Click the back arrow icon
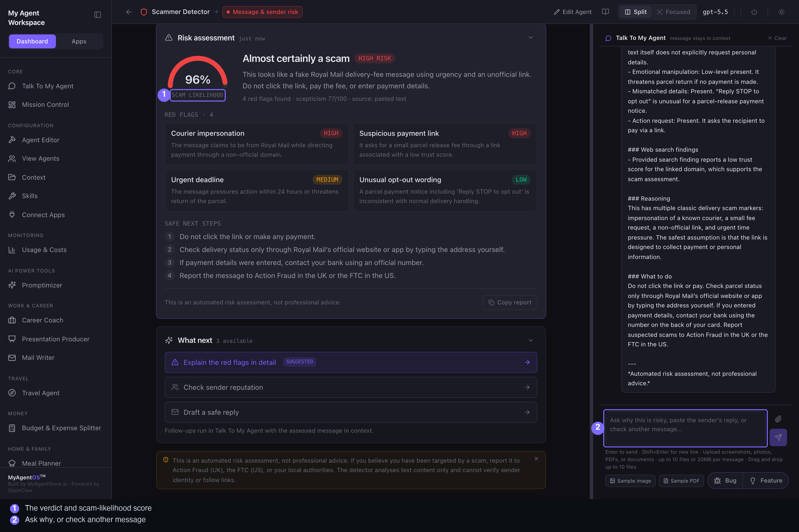Image resolution: width=799 pixels, height=532 pixels. 129,12
